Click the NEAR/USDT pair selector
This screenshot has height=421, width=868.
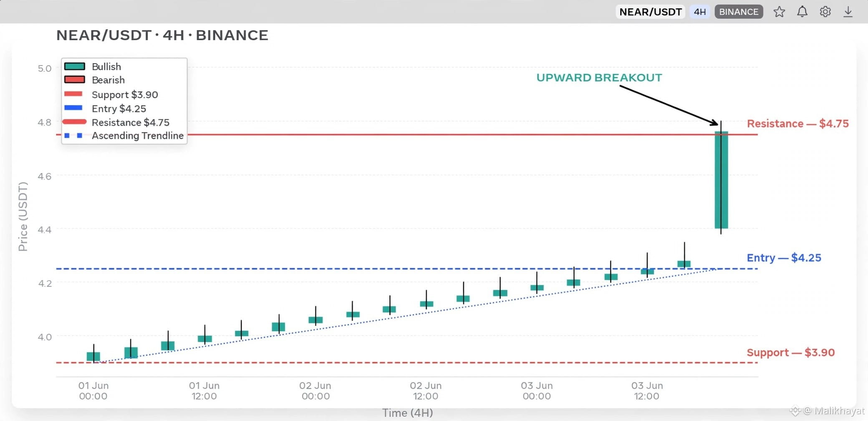coord(651,12)
